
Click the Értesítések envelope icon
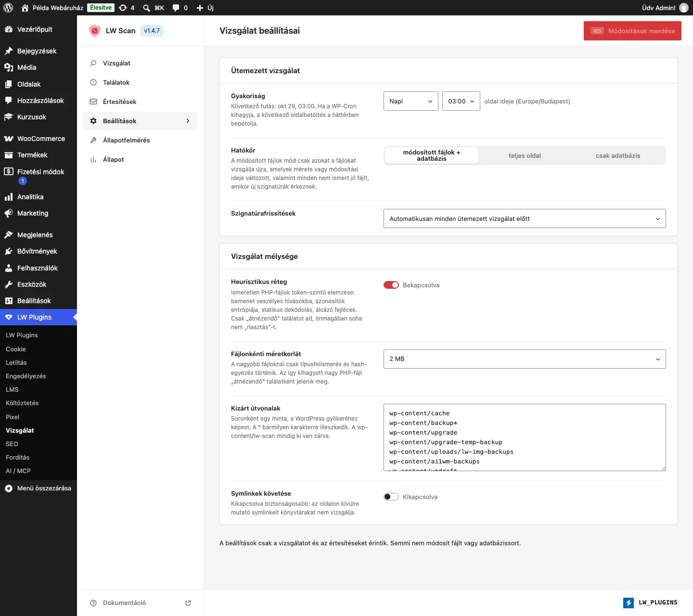[93, 102]
